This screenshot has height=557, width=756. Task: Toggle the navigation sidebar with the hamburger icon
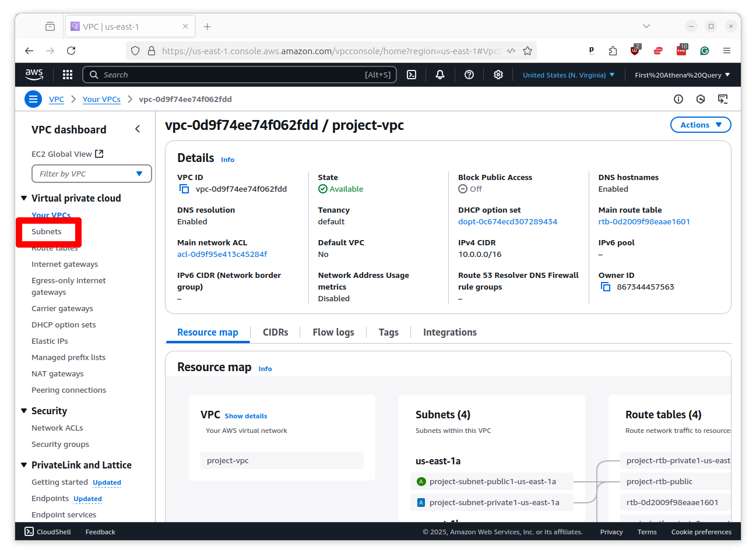tap(33, 99)
